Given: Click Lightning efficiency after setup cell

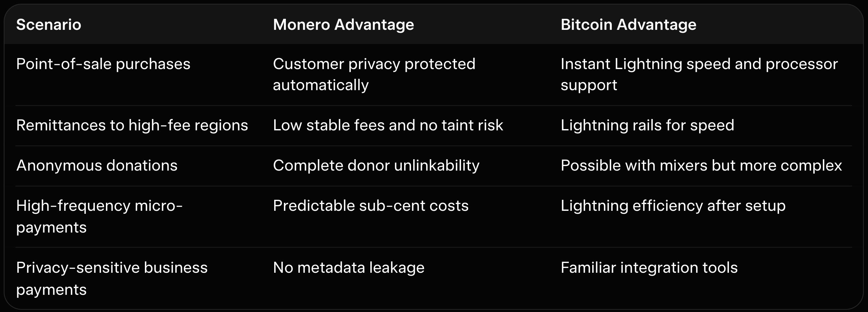Looking at the screenshot, I should point(672,206).
